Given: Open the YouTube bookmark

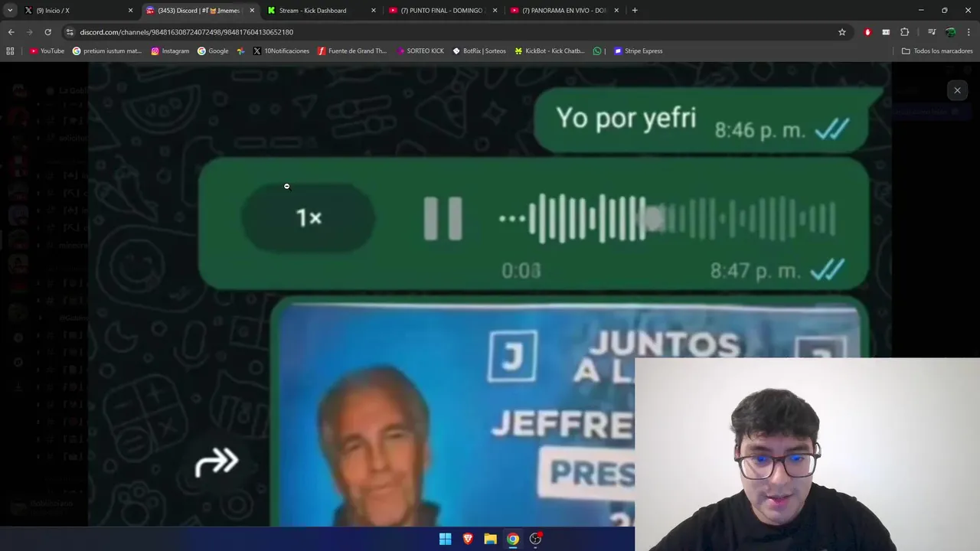Looking at the screenshot, I should pyautogui.click(x=47, y=51).
